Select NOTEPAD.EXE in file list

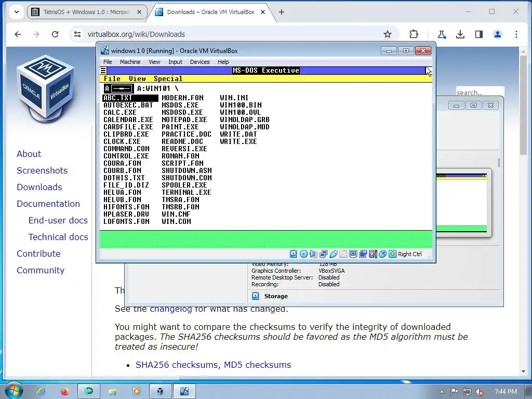(184, 120)
